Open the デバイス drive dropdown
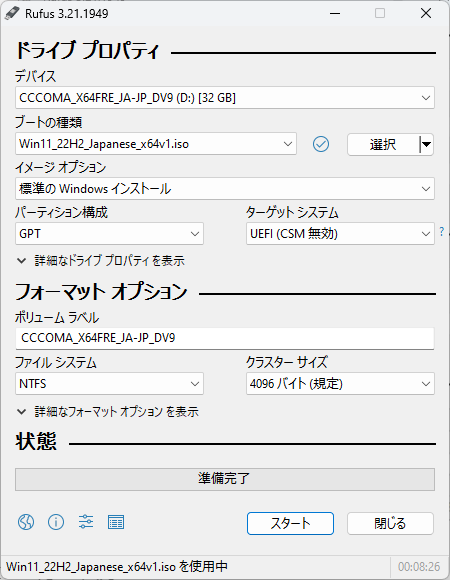The width and height of the screenshot is (450, 580). click(x=225, y=98)
